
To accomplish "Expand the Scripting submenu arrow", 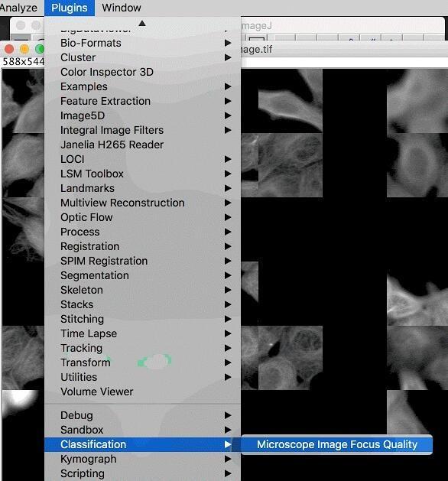I will click(x=228, y=473).
